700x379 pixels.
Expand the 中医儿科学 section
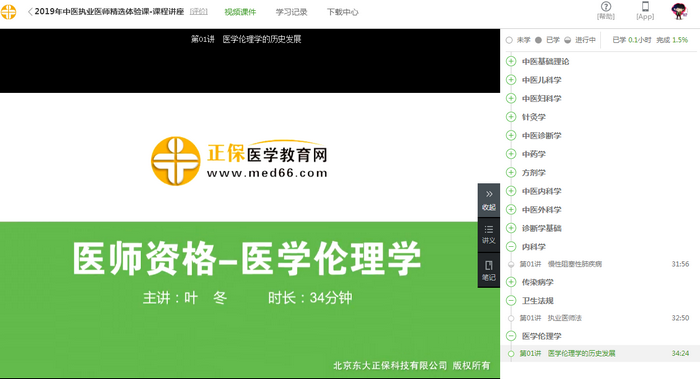point(511,80)
